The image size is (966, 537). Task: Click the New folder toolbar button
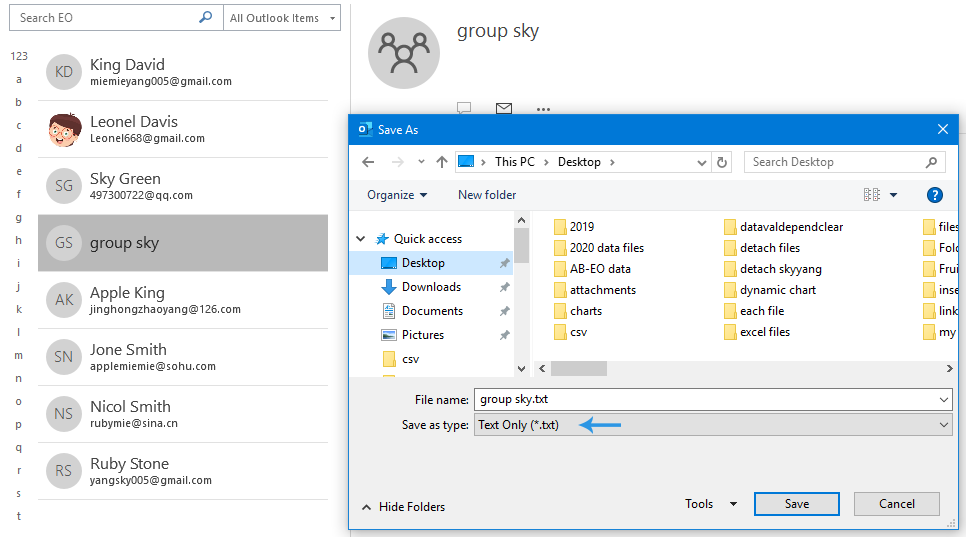[487, 195]
